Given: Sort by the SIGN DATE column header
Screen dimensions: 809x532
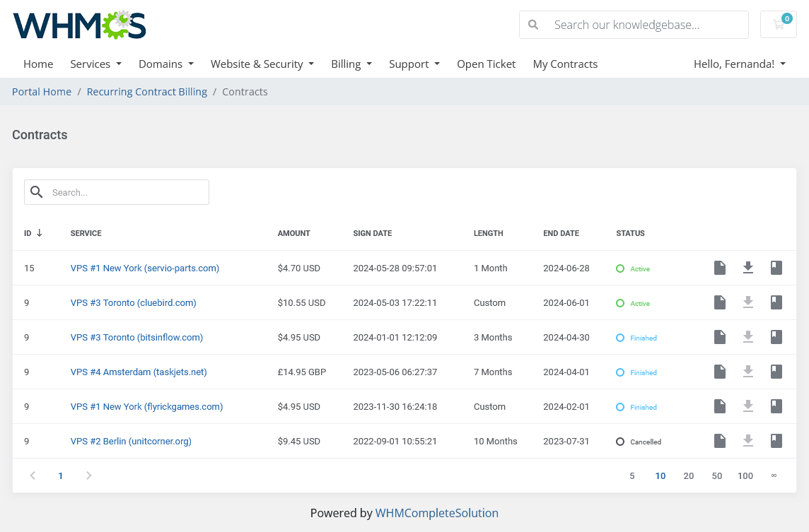Looking at the screenshot, I should 373,233.
